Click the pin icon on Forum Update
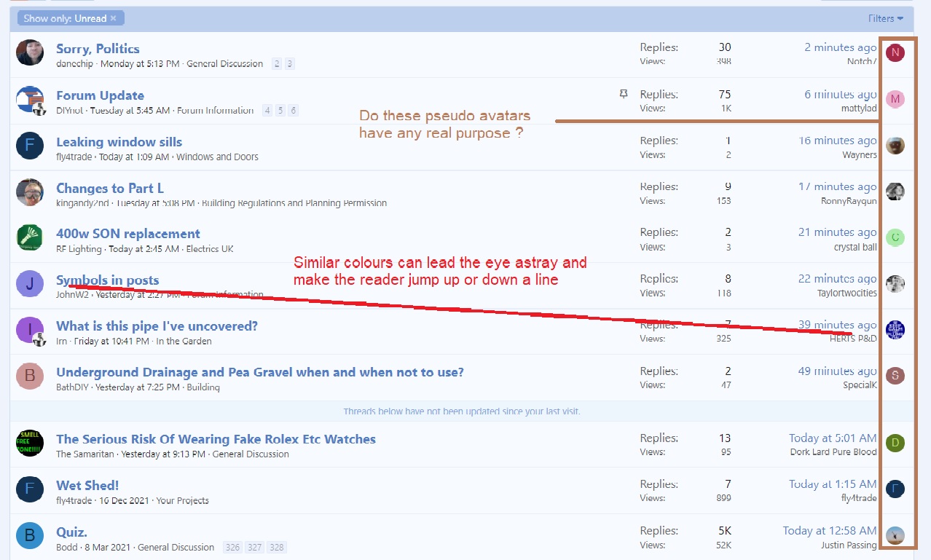This screenshot has width=931, height=560. 623,94
